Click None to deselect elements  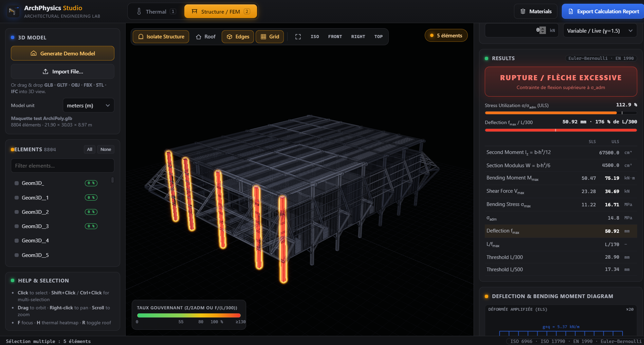click(106, 150)
